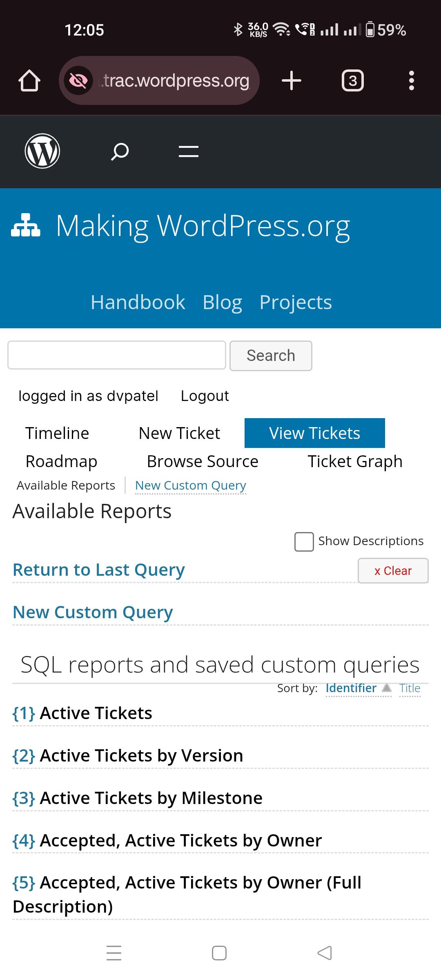The width and height of the screenshot is (441, 980).
Task: Tap Android back navigation triangle
Action: coord(325,953)
